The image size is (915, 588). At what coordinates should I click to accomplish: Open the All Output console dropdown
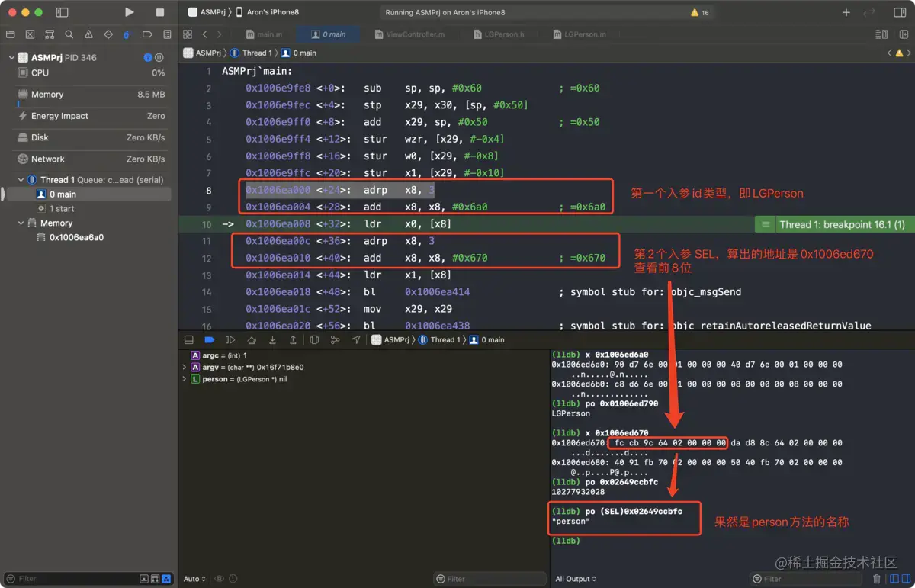coord(576,579)
